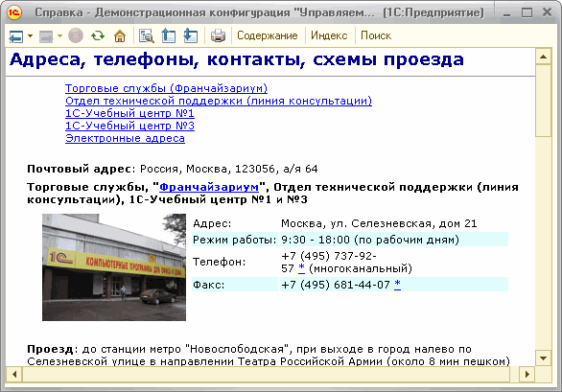Click the 1C office building photo

pyautogui.click(x=114, y=267)
